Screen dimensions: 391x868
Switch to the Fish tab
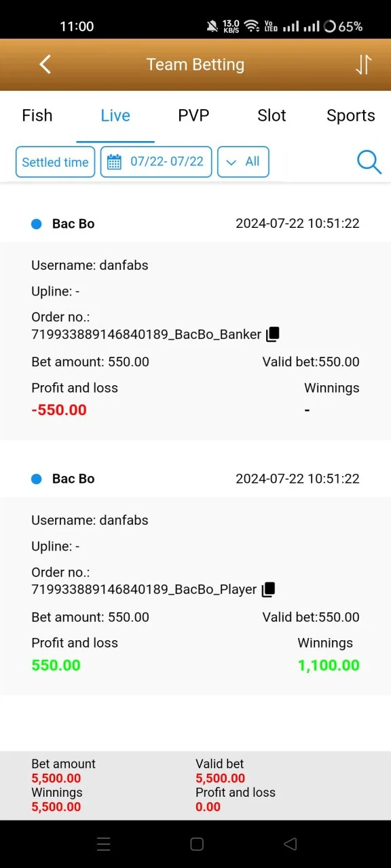[x=37, y=115]
